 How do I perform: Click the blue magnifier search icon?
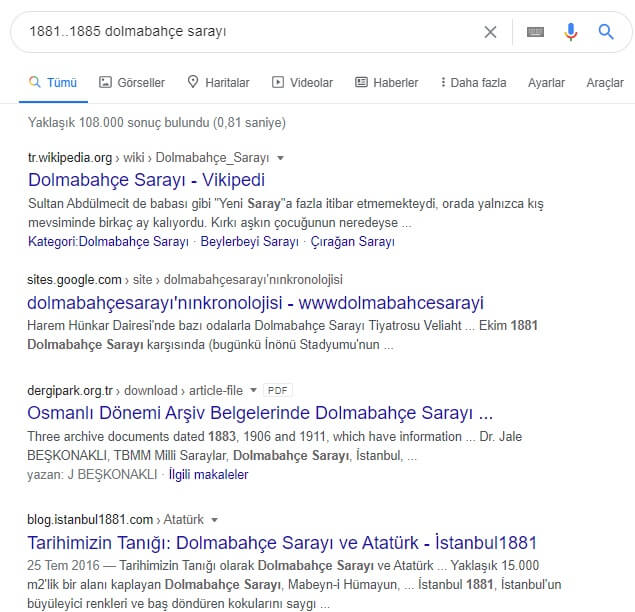[606, 32]
